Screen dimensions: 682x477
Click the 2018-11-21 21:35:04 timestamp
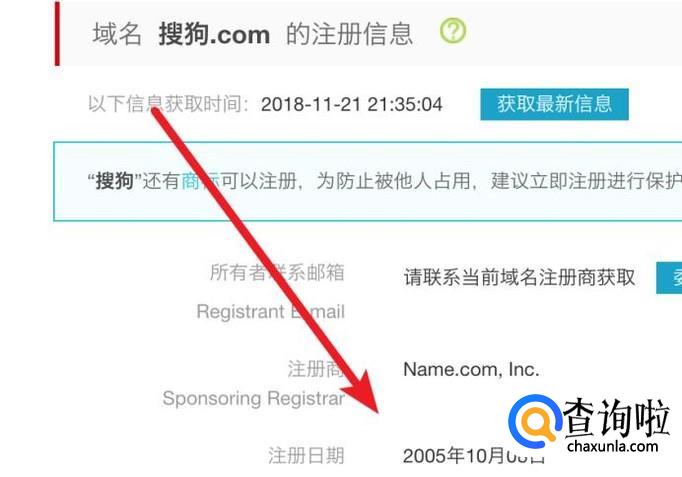351,104
